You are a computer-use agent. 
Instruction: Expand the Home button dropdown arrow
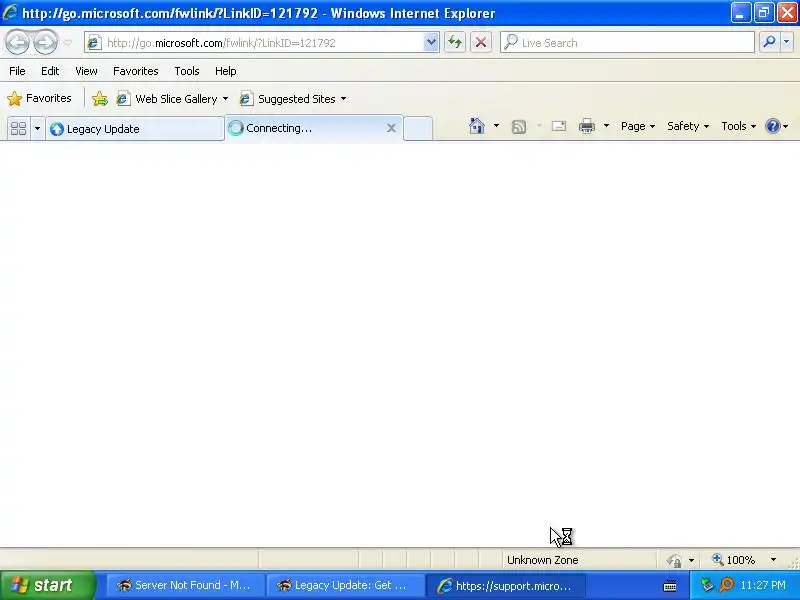tap(496, 126)
